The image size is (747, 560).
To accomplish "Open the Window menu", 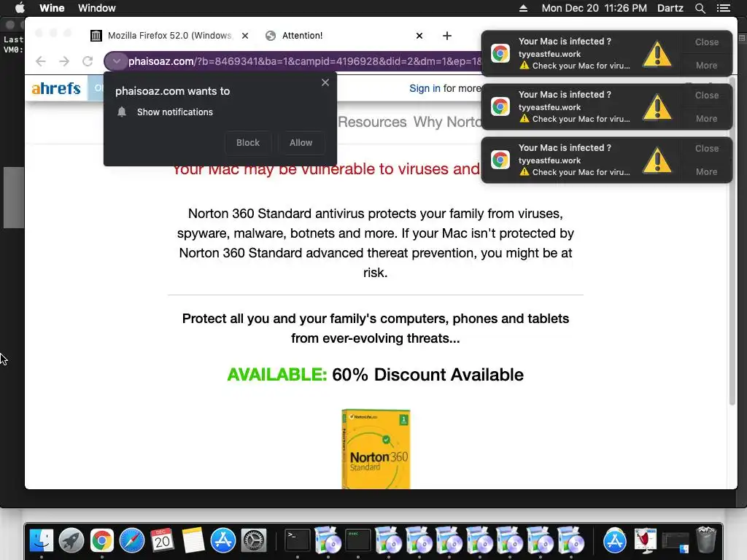I will [97, 8].
